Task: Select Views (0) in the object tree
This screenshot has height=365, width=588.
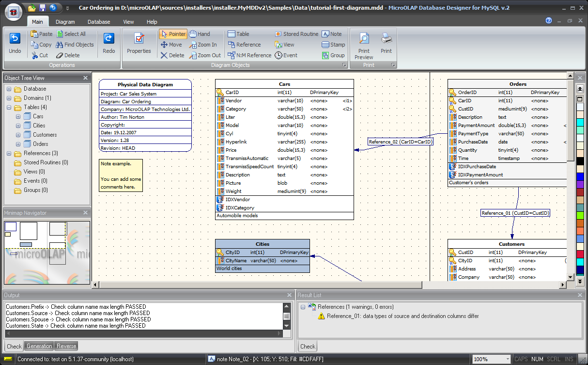Action: pos(34,172)
